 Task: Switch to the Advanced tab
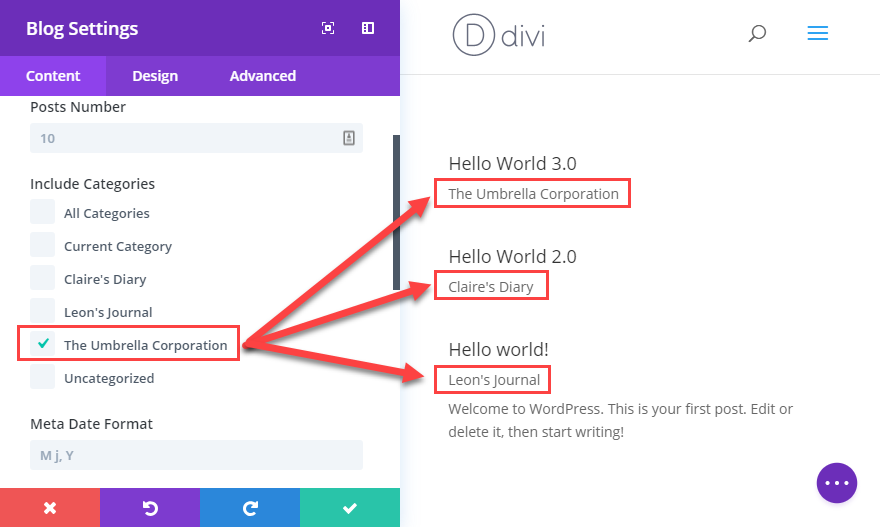point(263,76)
